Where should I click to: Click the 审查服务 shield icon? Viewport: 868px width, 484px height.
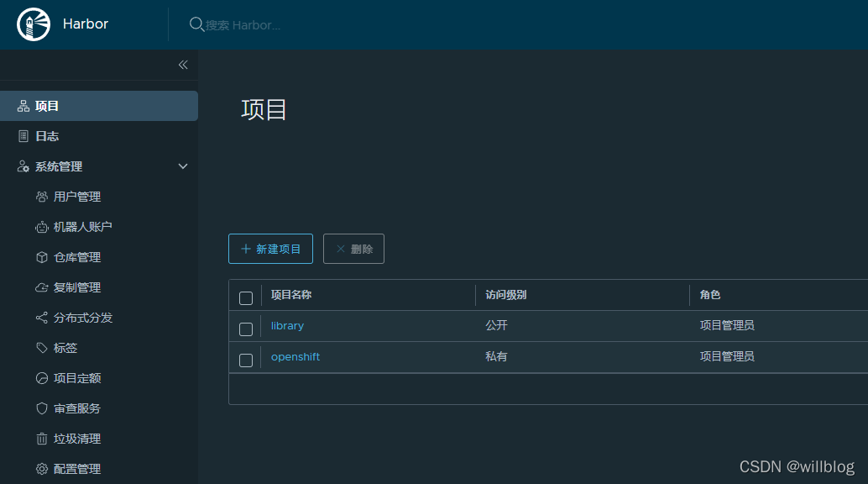coord(41,408)
